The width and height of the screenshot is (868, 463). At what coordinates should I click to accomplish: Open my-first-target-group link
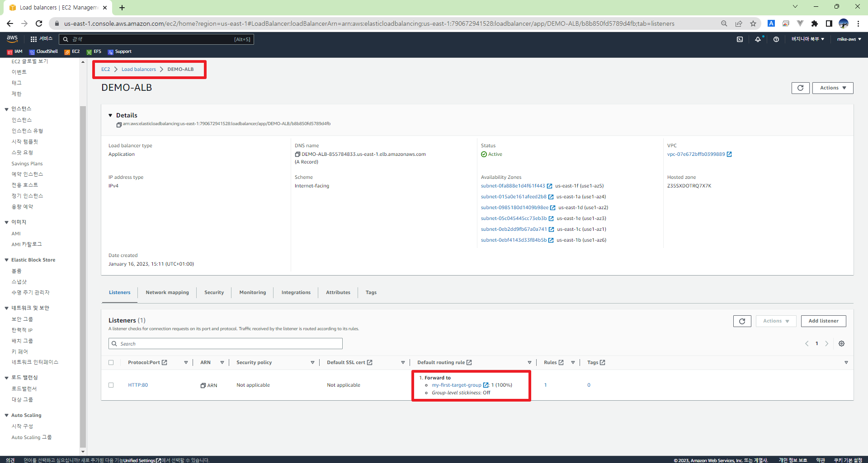[456, 385]
